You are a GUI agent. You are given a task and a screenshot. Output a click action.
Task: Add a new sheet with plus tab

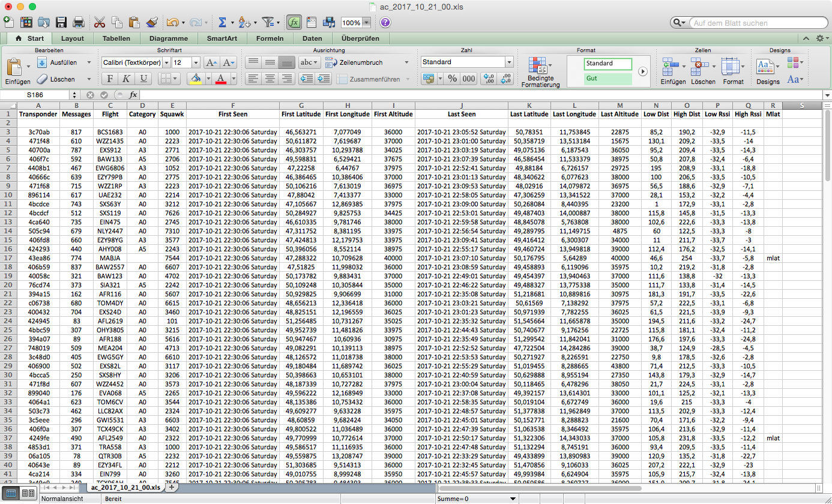pos(172,487)
